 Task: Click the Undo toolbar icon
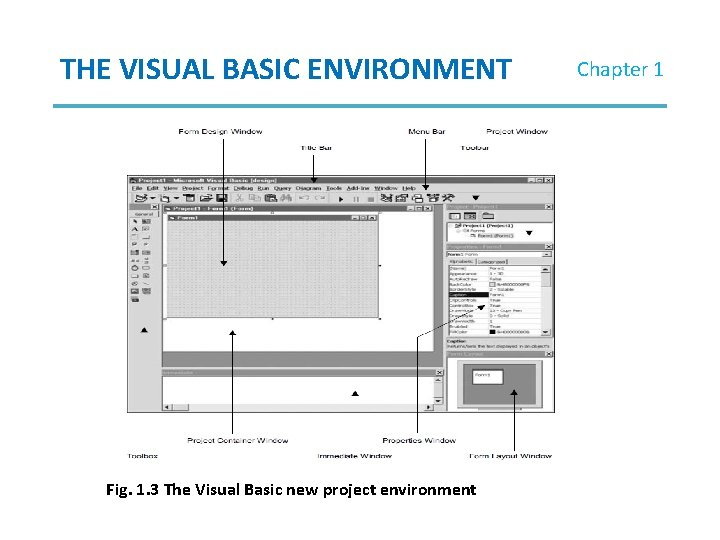pos(304,198)
